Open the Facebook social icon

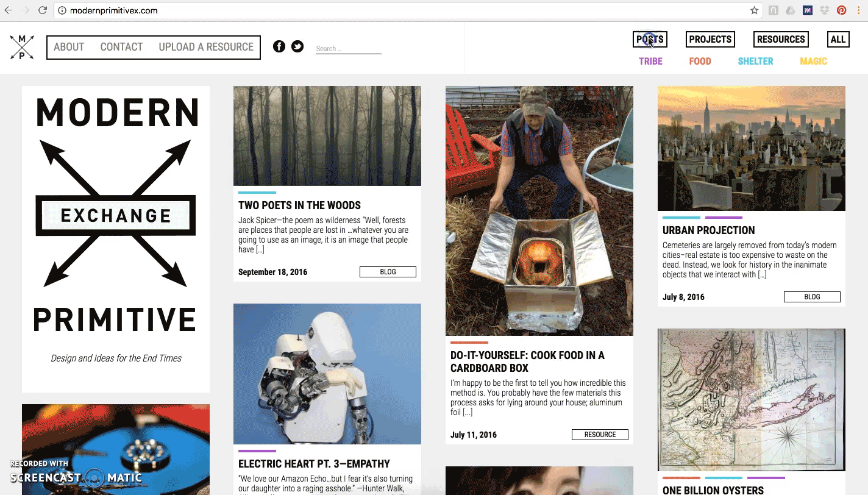(x=279, y=46)
